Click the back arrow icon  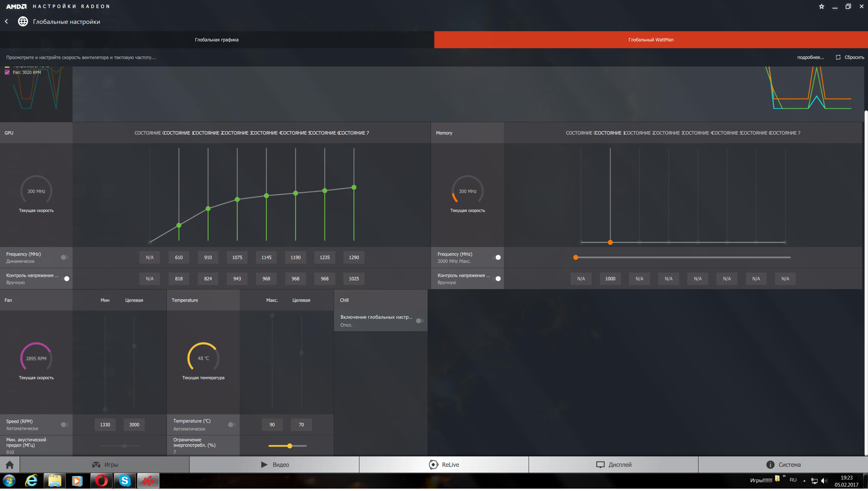[6, 21]
